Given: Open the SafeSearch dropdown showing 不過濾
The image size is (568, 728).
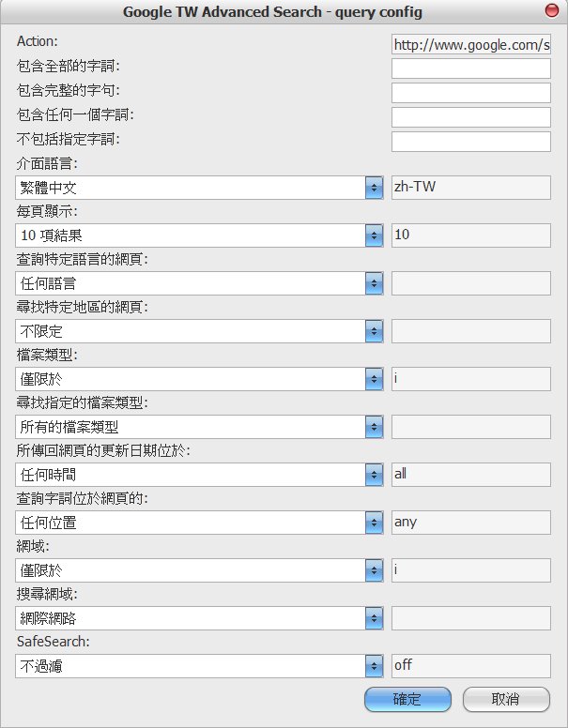Looking at the screenshot, I should [x=200, y=665].
